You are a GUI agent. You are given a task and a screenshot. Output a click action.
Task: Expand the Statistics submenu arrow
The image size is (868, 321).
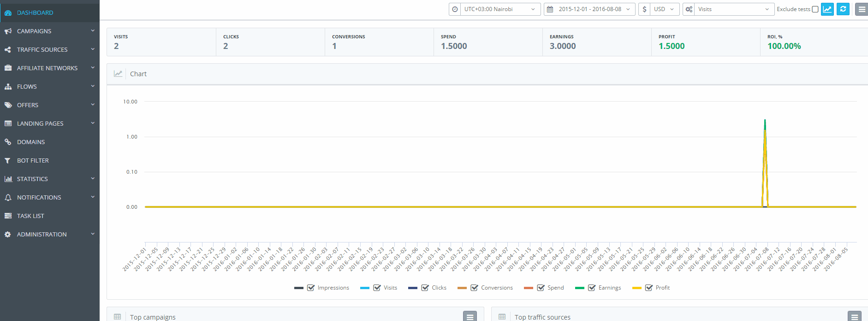coord(93,179)
